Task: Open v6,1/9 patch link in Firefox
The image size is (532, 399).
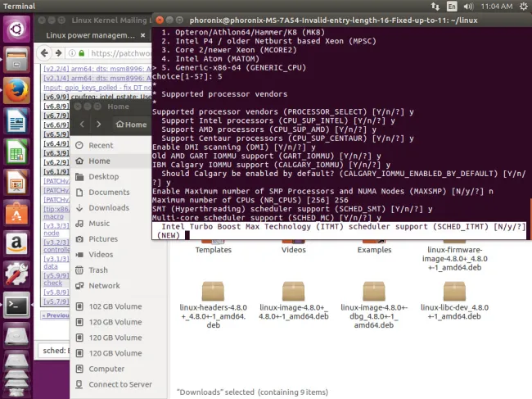Action: tap(56, 172)
